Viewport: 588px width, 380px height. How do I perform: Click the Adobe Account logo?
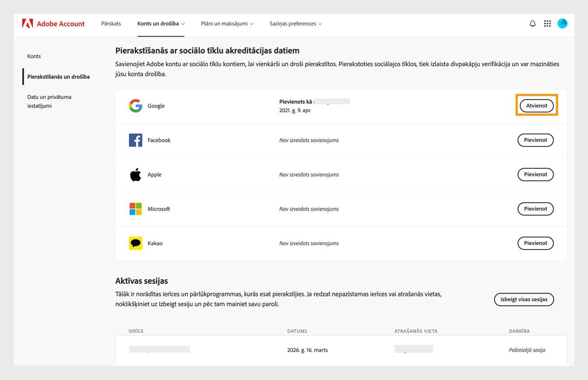(x=53, y=24)
